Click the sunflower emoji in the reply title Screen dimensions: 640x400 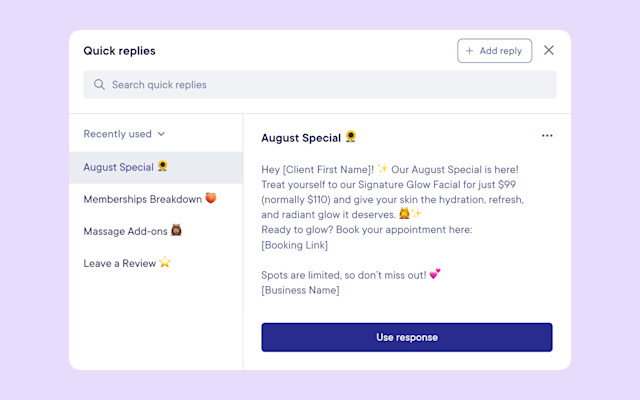click(x=350, y=136)
